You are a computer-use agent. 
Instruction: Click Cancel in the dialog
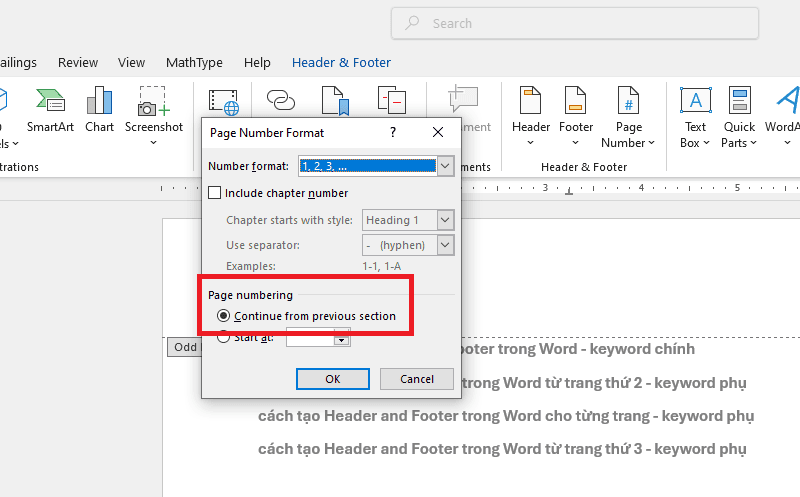pos(417,379)
